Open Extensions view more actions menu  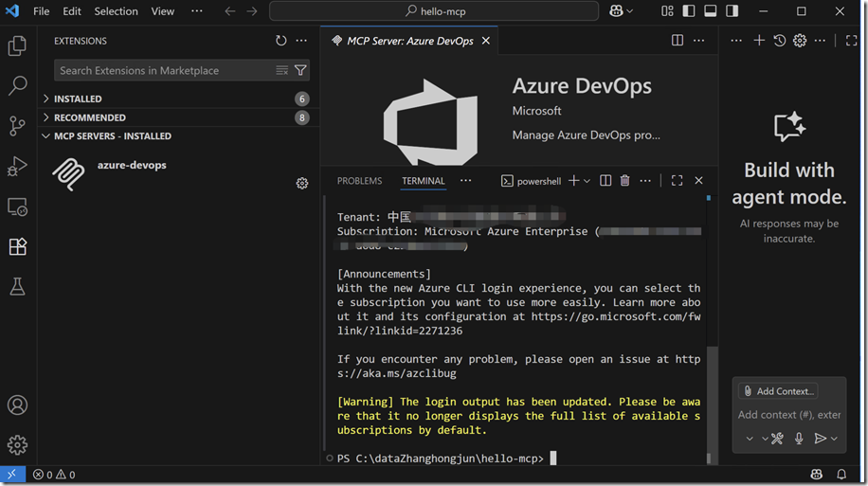(x=301, y=41)
